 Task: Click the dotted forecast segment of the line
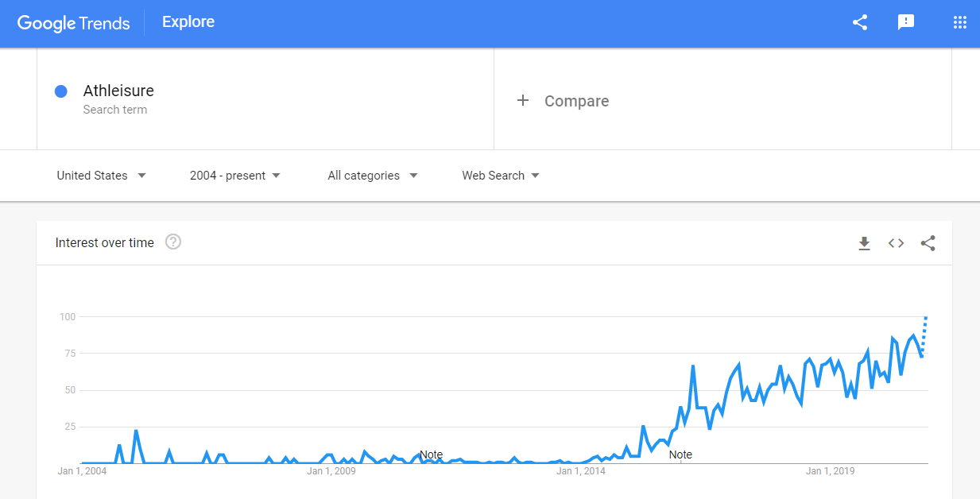[924, 334]
